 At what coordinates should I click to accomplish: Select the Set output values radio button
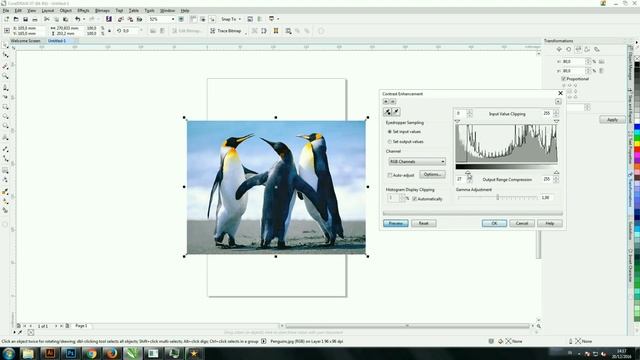[x=390, y=142]
